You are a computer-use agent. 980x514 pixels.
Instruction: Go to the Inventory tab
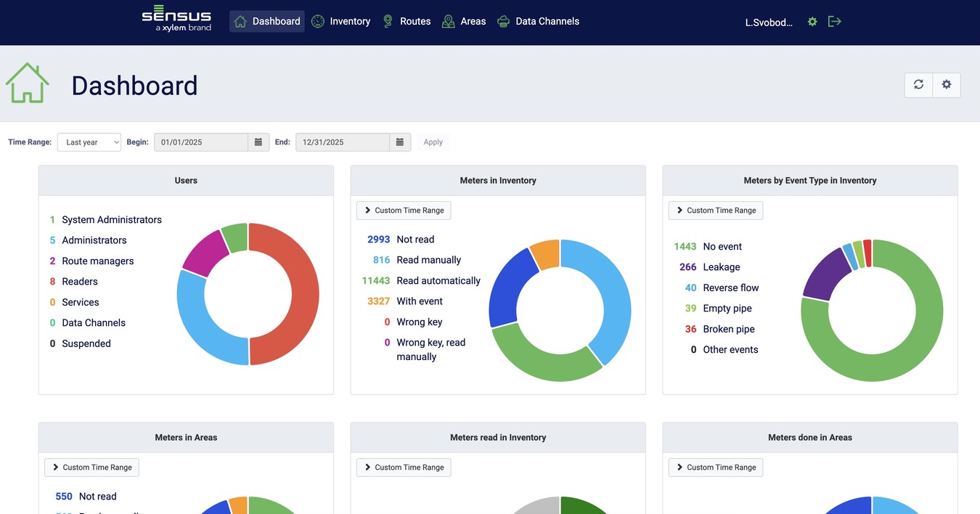coord(341,22)
